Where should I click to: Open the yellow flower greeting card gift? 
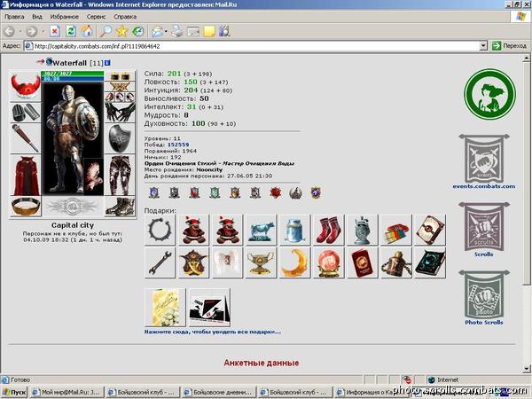point(165,307)
